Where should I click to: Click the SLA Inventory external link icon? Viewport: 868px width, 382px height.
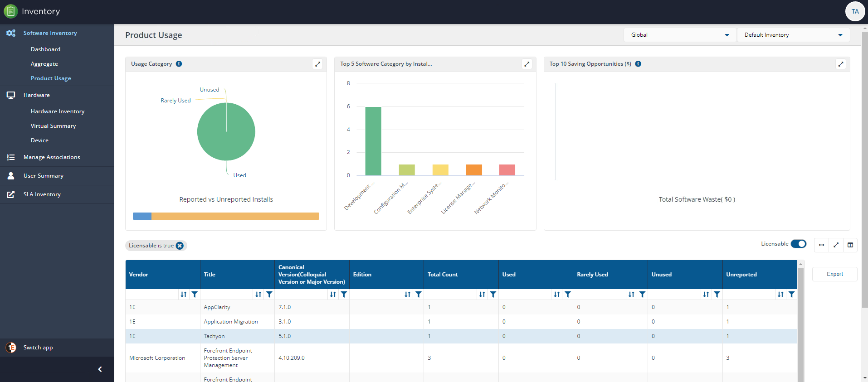pos(11,194)
